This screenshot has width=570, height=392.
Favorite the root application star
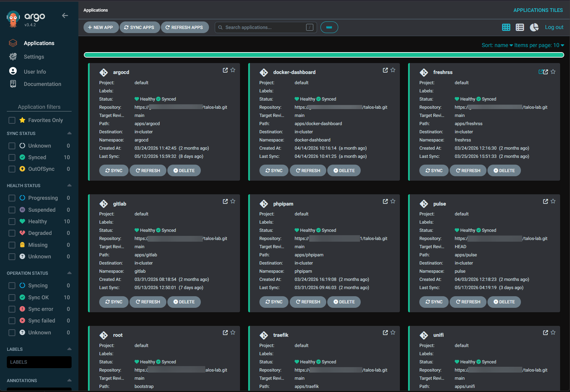233,332
